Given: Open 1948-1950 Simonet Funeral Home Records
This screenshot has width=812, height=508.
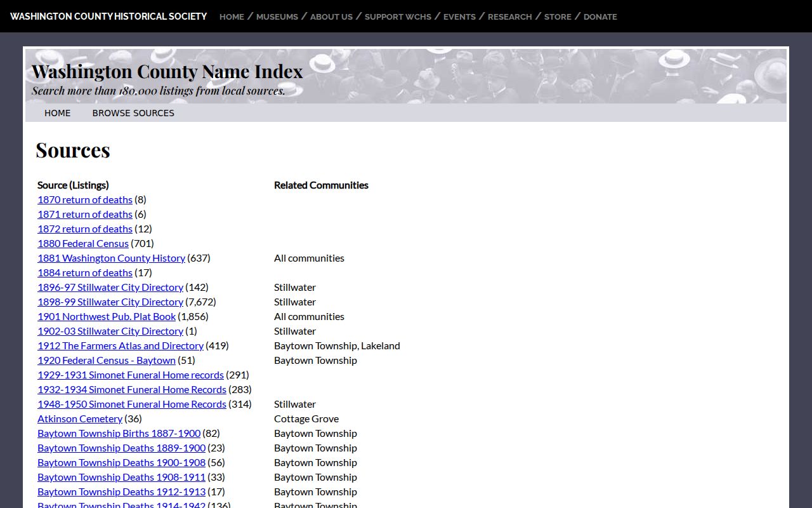Looking at the screenshot, I should tap(132, 404).
